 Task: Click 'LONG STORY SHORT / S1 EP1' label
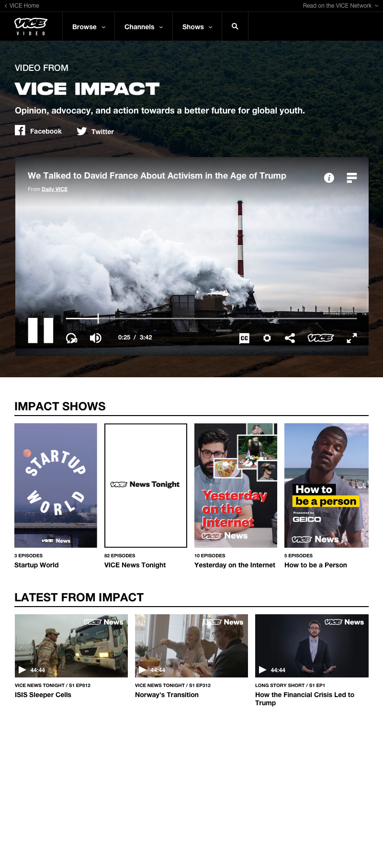290,685
